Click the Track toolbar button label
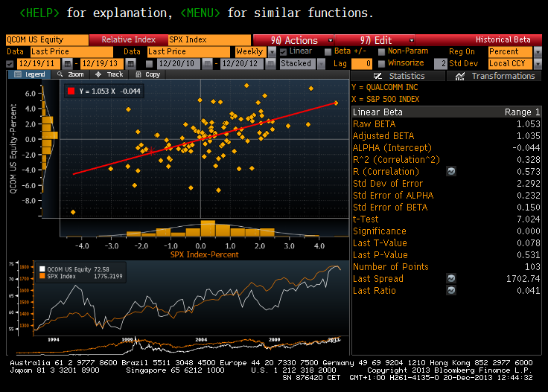Viewport: 548px width, 392px height. click(x=115, y=74)
